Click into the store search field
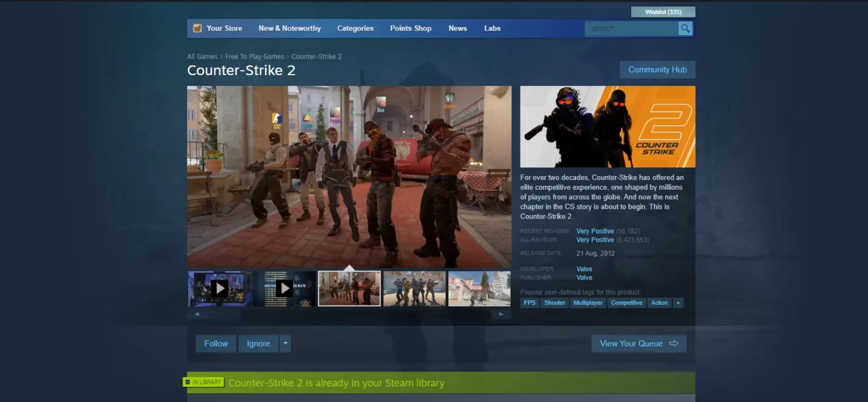868x402 pixels. 632,28
